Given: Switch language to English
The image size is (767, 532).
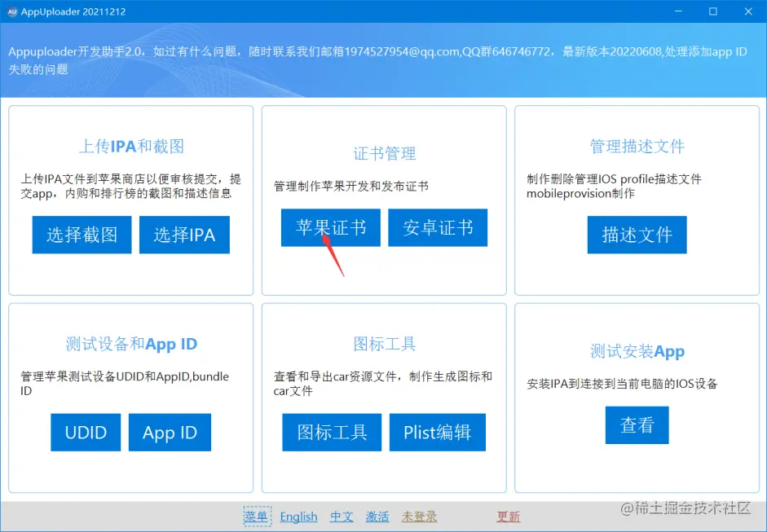Looking at the screenshot, I should click(298, 517).
